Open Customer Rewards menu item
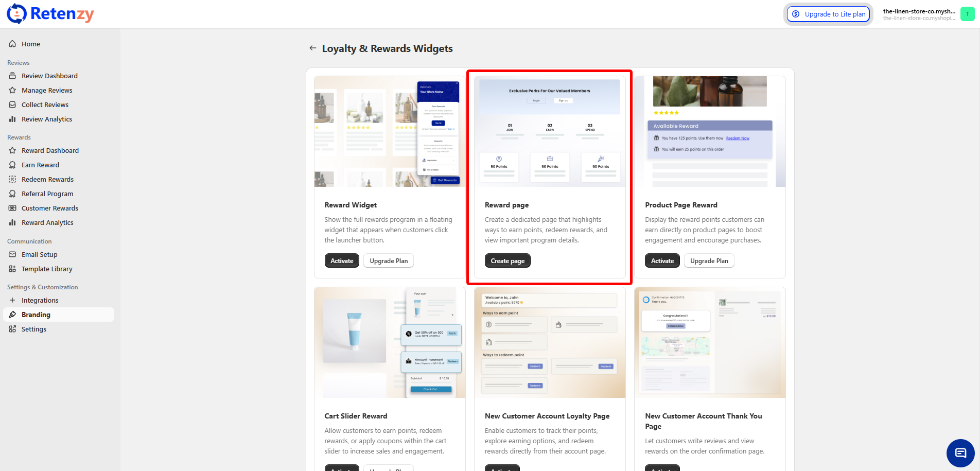The height and width of the screenshot is (471, 980). [59, 208]
